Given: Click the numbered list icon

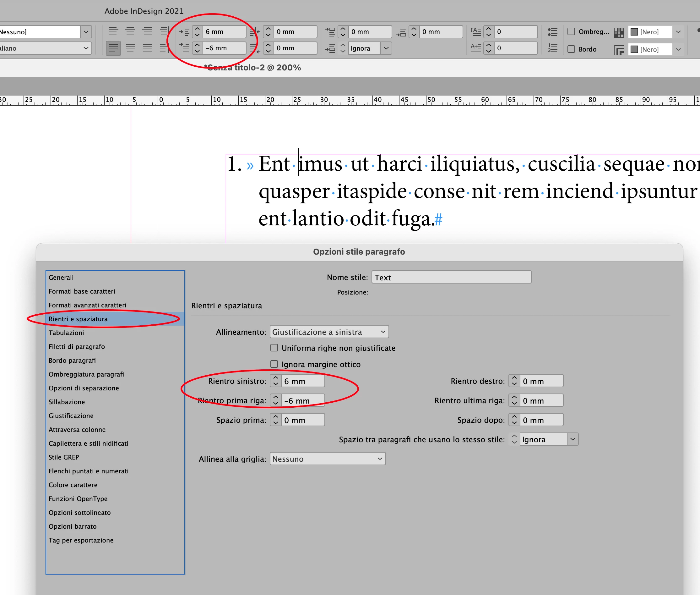Looking at the screenshot, I should tap(552, 48).
